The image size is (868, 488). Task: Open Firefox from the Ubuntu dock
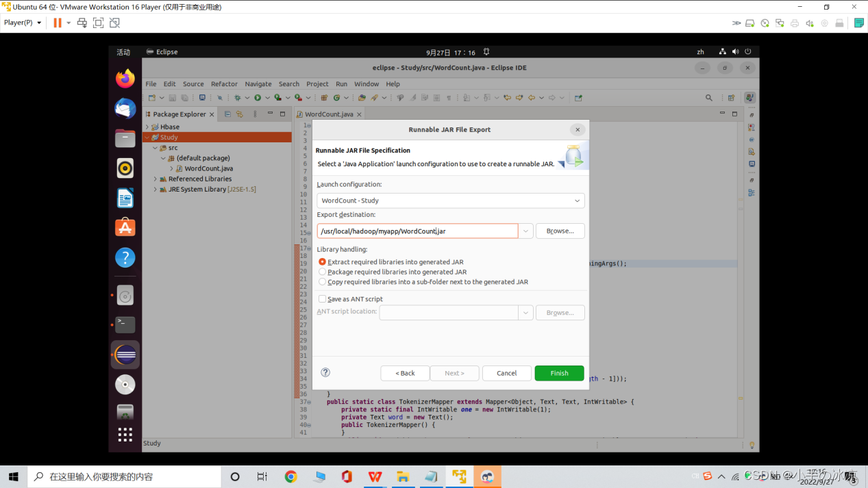click(125, 79)
